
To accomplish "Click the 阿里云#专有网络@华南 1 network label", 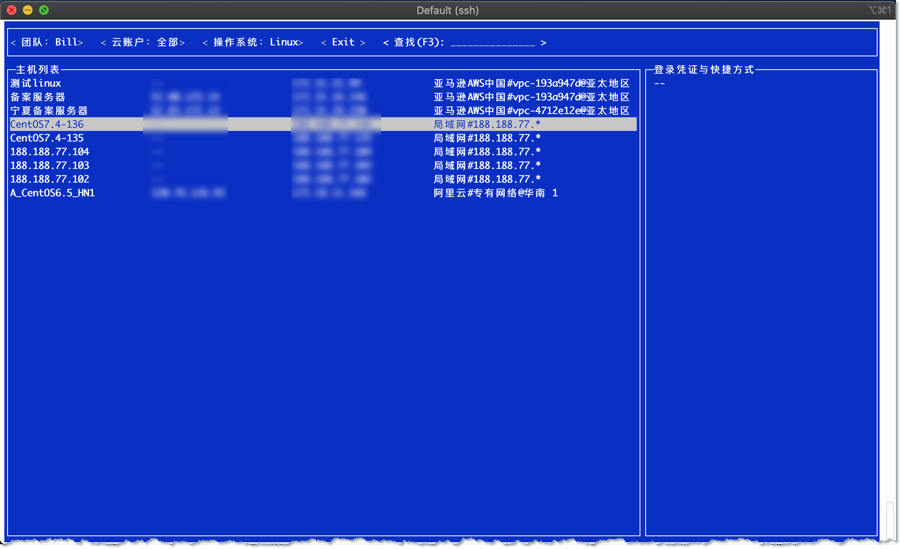I will [x=495, y=193].
